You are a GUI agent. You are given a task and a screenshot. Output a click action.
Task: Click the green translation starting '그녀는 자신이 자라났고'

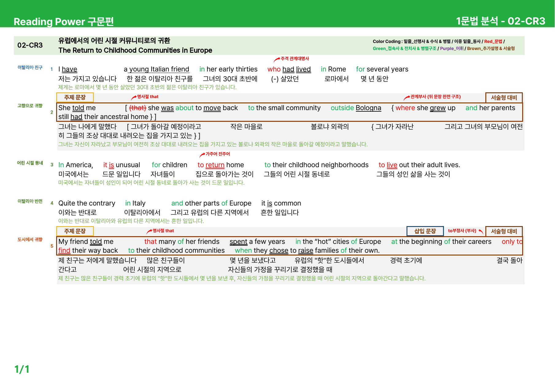tap(213, 144)
